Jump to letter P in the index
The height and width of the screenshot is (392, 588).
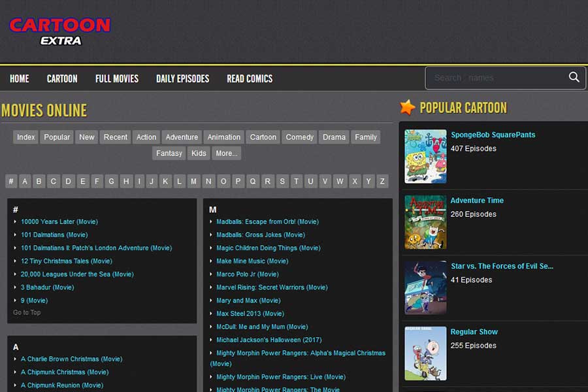(238, 182)
